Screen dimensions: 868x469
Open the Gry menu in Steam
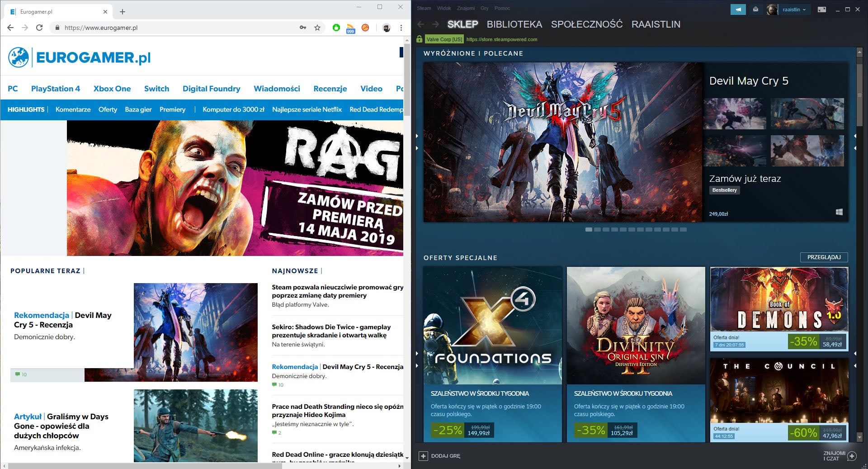[485, 8]
